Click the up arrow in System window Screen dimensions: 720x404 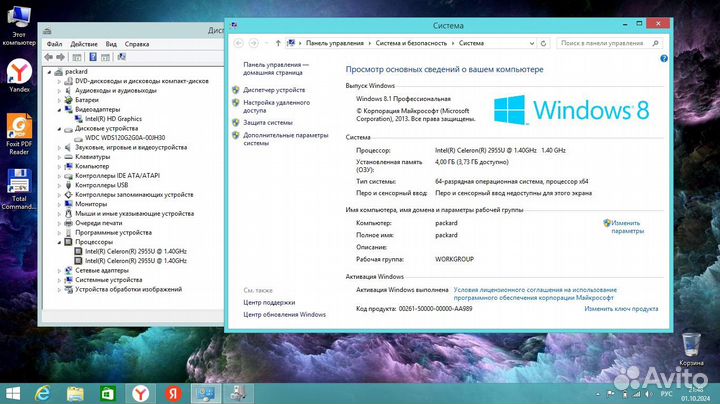pyautogui.click(x=278, y=43)
